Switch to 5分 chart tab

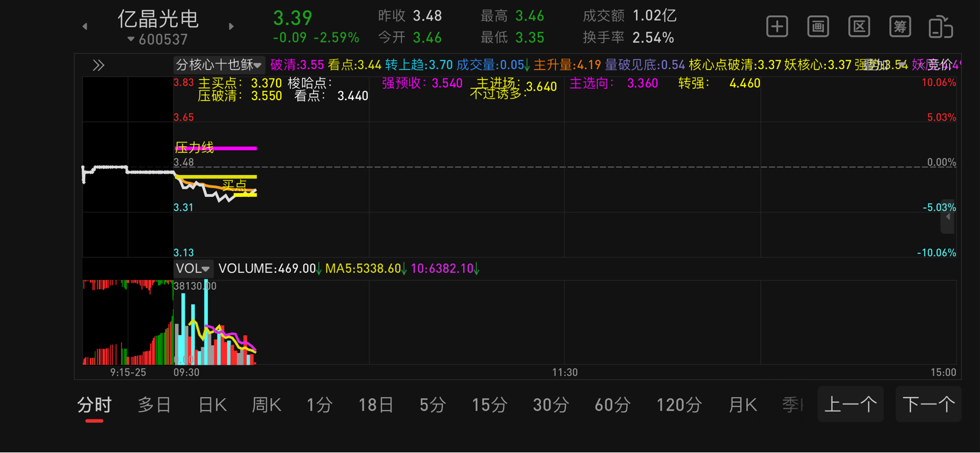[x=433, y=405]
